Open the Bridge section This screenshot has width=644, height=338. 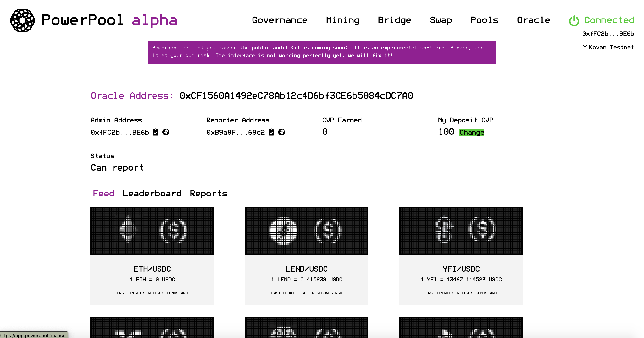point(395,20)
